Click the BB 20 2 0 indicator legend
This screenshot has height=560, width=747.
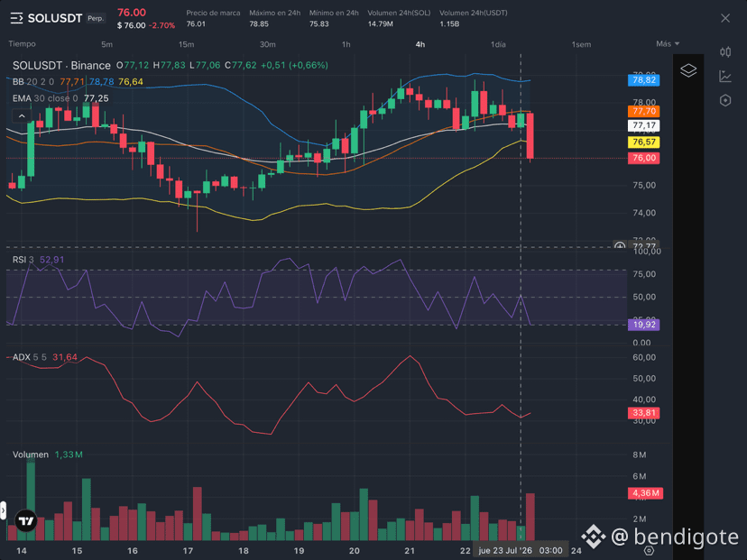click(x=32, y=82)
